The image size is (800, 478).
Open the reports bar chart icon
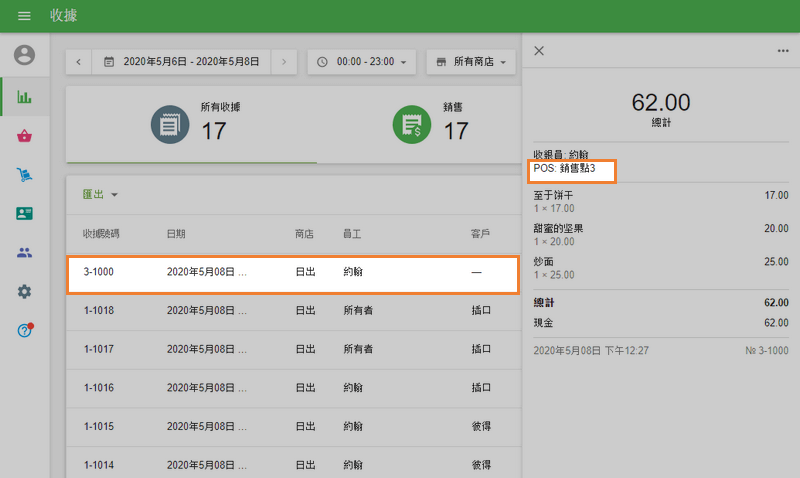(x=24, y=97)
